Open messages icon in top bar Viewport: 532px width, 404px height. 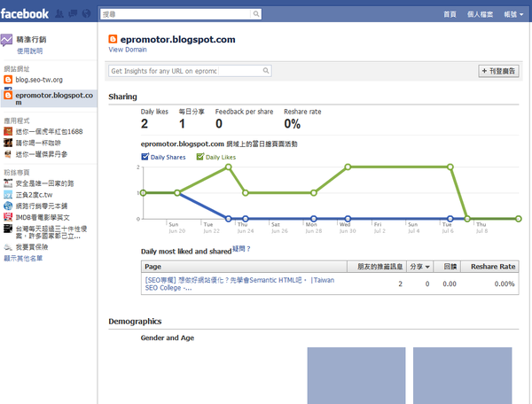coord(73,14)
